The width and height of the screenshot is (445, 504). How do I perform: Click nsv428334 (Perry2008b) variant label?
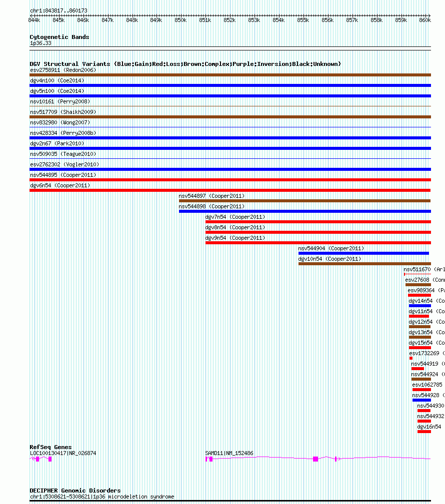(x=63, y=133)
